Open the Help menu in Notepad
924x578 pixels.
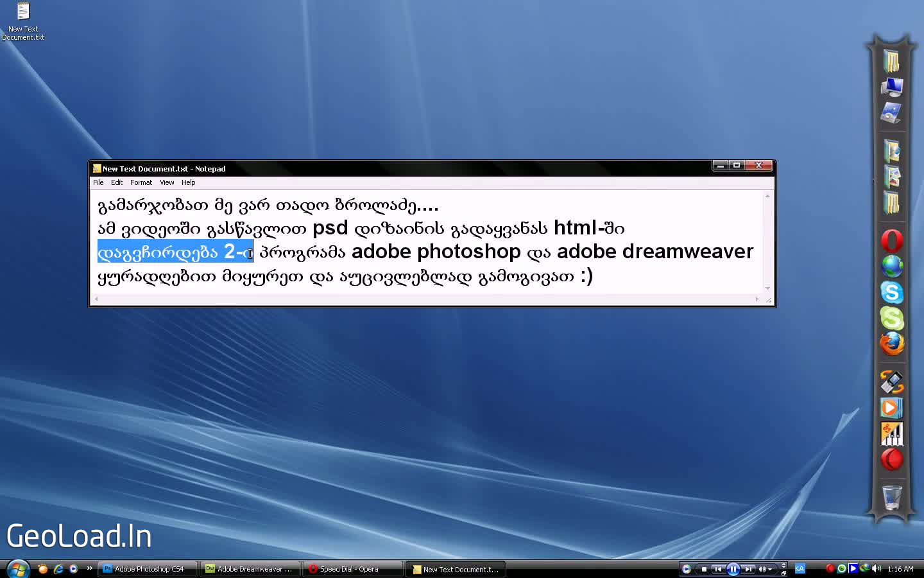188,182
